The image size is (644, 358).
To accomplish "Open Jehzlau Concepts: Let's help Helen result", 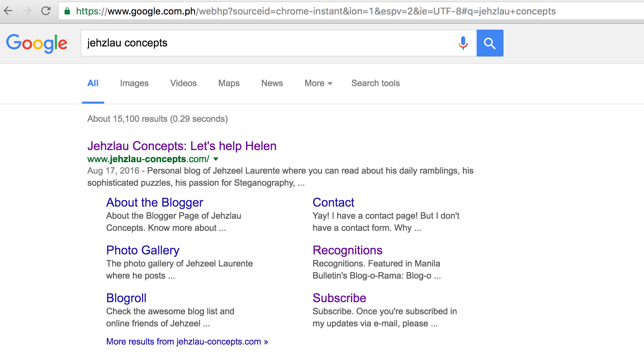I will (x=182, y=146).
